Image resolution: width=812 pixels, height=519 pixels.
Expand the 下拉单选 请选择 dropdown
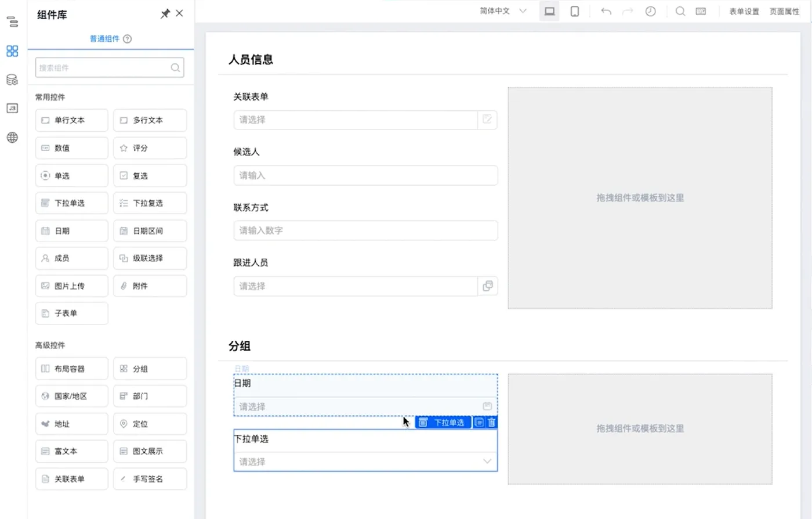click(x=365, y=462)
